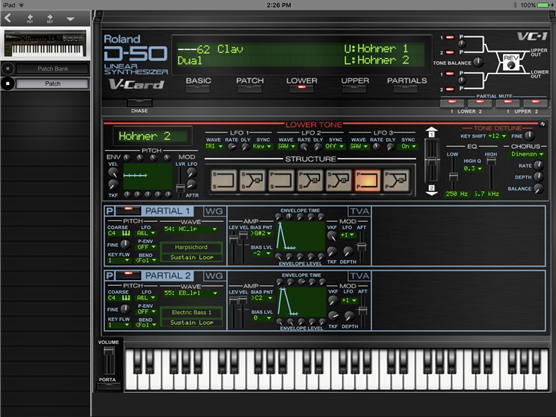Select second structure icon (S-S ring mod)
Viewport: 556px width, 417px height.
[252, 180]
